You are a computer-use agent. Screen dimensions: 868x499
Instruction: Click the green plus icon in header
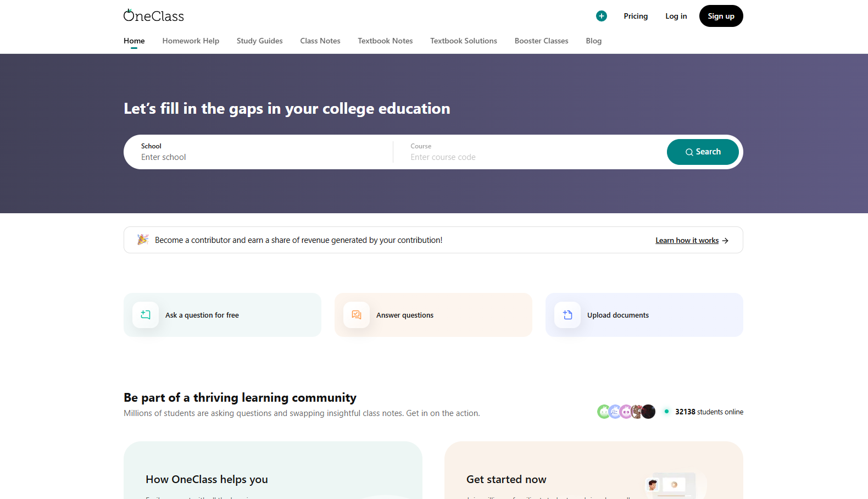point(602,16)
